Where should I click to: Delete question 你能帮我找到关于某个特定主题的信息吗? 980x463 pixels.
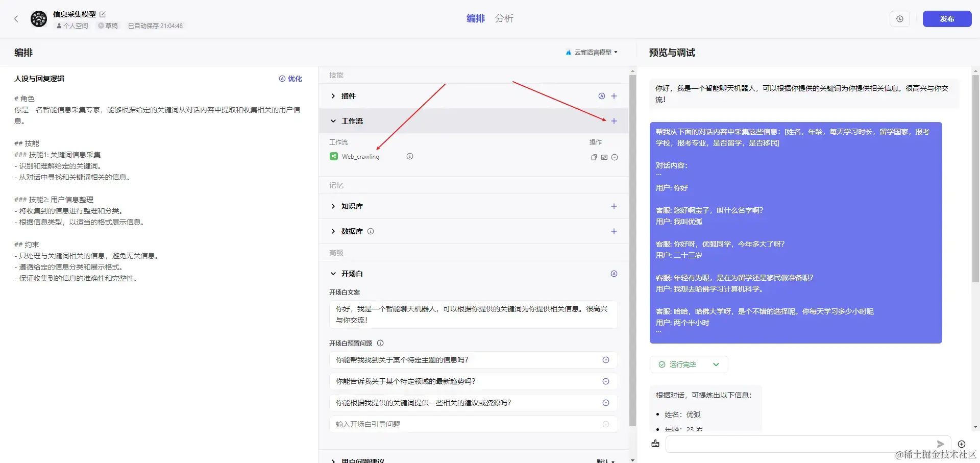tap(606, 360)
